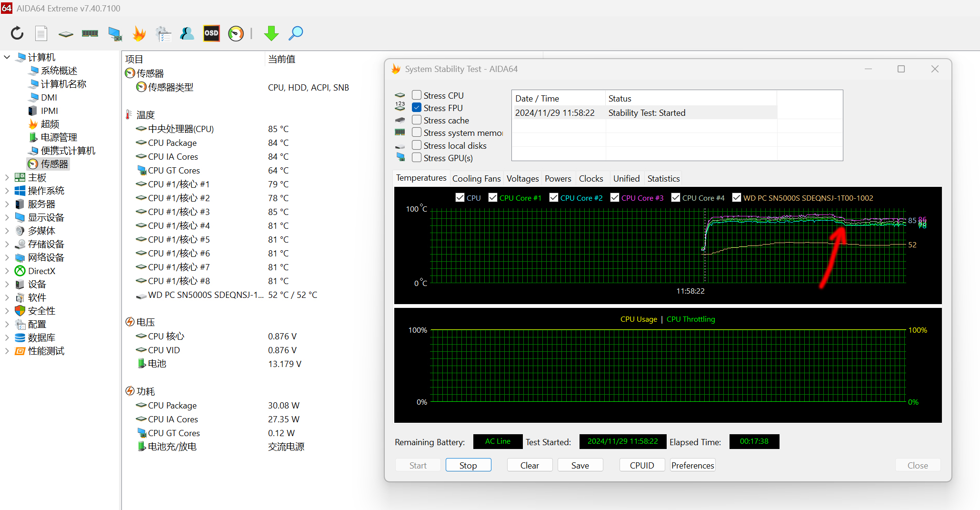Expand the 主板 tree node
980x510 pixels.
pyautogui.click(x=7, y=177)
